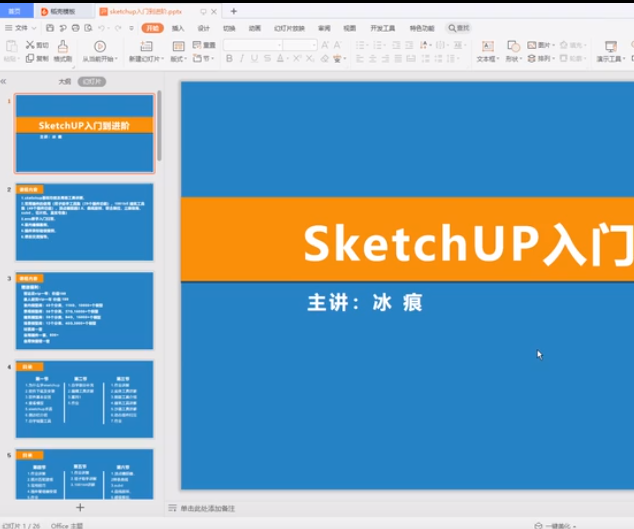Select the Cut (剪切) scissors tool
The height and width of the screenshot is (529, 634).
point(37,45)
